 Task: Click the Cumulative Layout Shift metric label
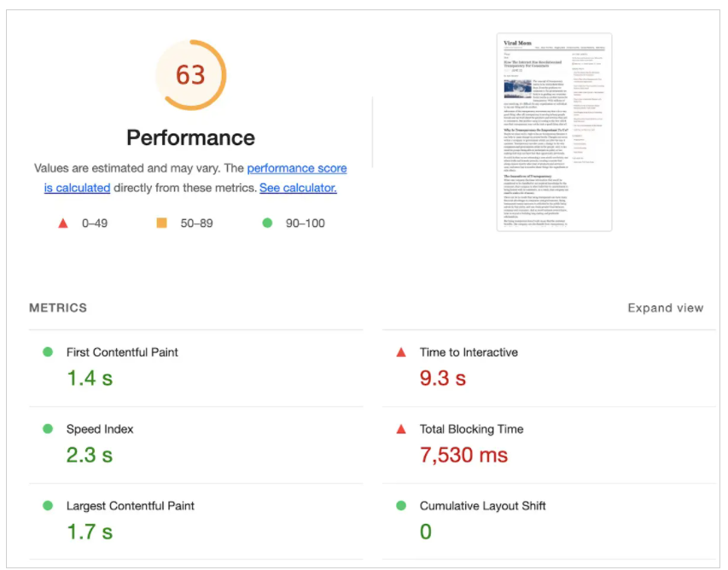[x=482, y=506]
